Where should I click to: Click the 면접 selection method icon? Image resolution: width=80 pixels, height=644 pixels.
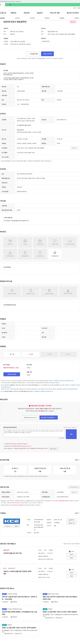31,354
